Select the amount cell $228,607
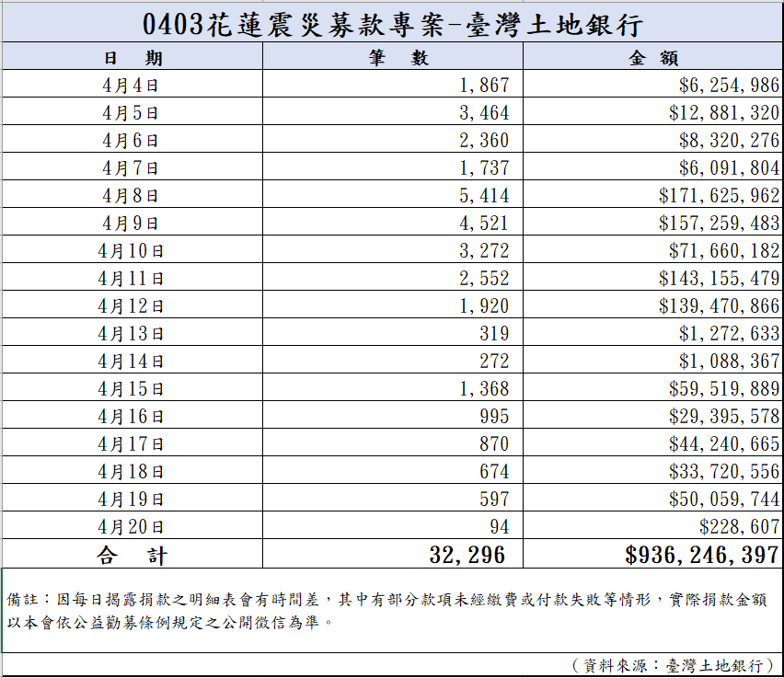The height and width of the screenshot is (678, 784). (x=652, y=525)
